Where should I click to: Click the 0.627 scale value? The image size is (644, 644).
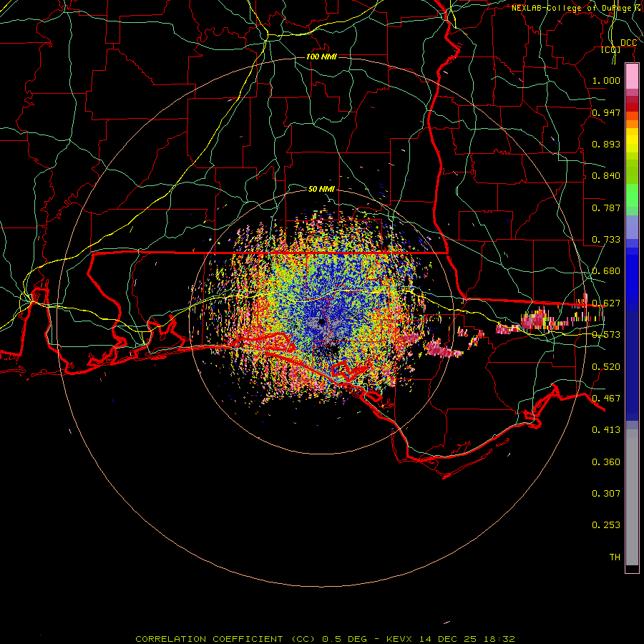pyautogui.click(x=606, y=303)
